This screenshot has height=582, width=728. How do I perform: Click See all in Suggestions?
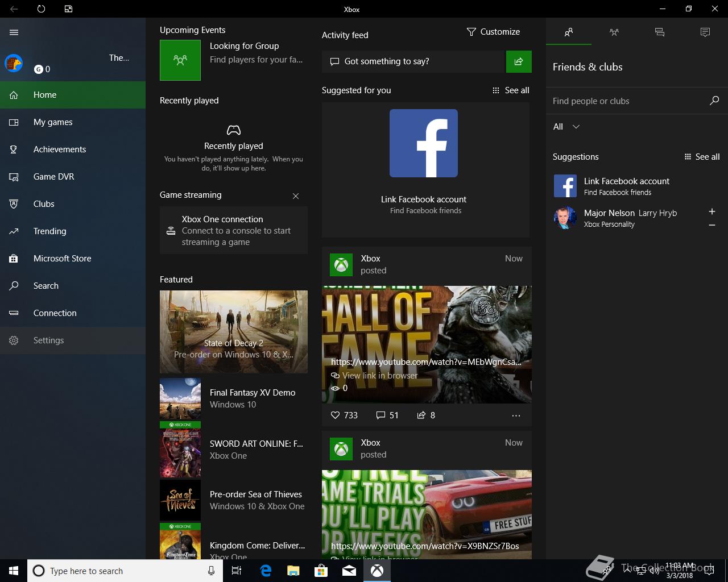pos(702,157)
